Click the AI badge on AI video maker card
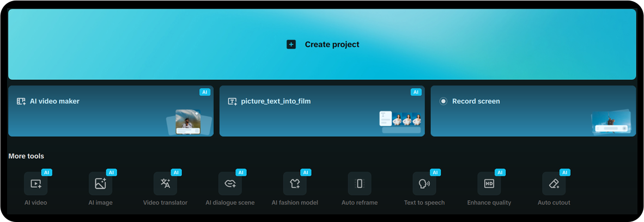The image size is (644, 222). click(x=205, y=92)
